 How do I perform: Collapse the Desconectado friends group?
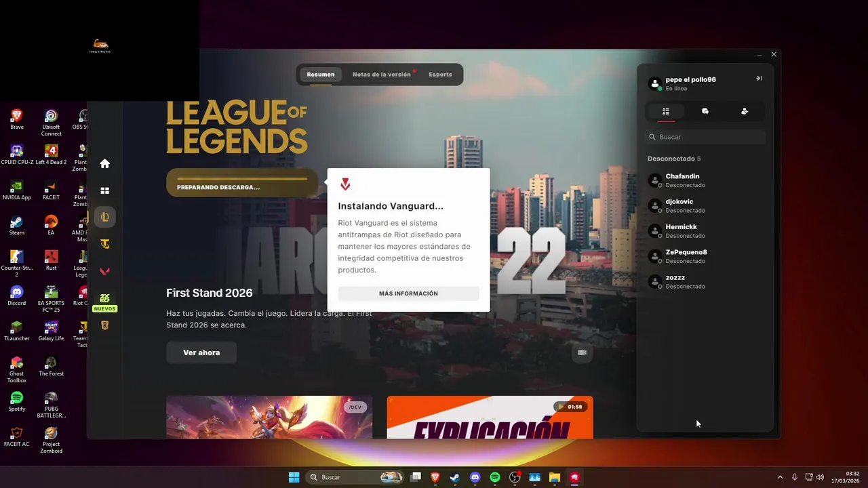tap(674, 159)
